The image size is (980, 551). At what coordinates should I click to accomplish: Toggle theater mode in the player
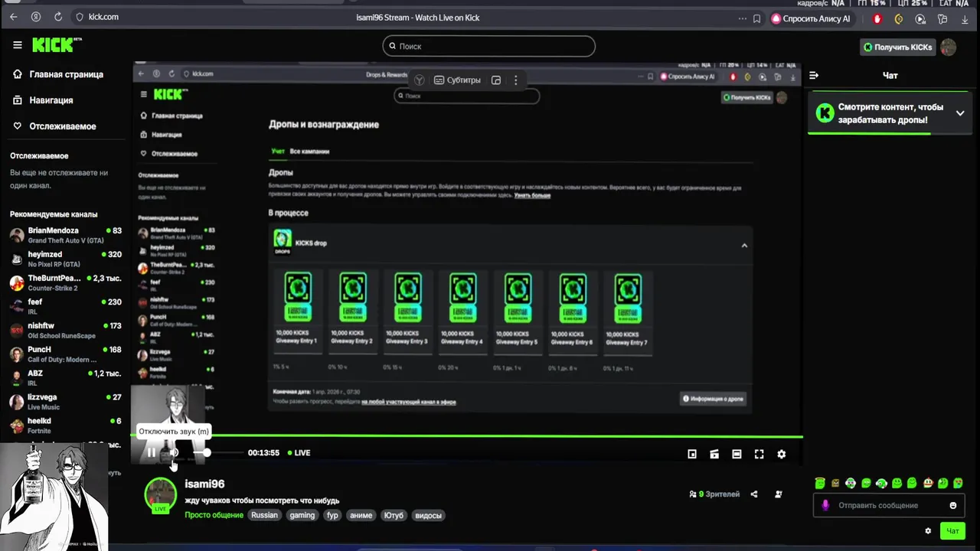(737, 454)
